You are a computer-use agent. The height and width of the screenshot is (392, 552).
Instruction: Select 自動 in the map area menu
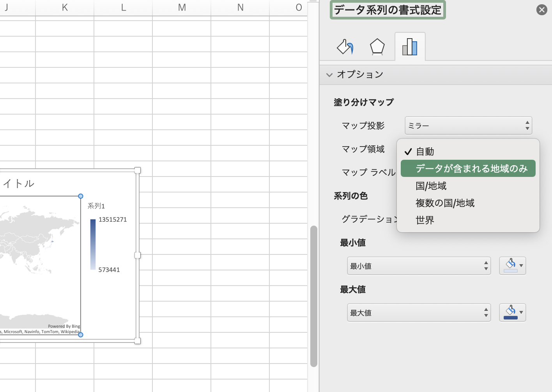click(425, 152)
